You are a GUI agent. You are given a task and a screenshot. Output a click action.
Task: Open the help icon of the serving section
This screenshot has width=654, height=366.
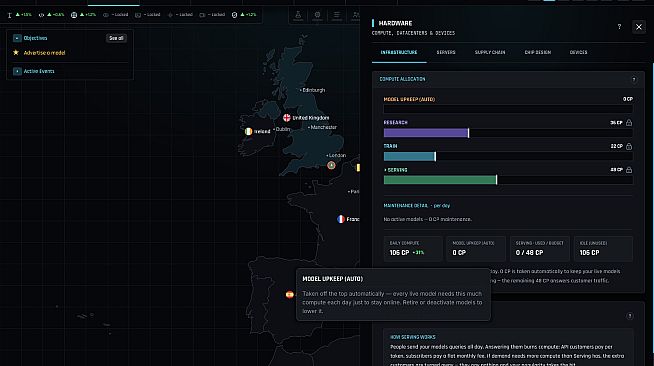pyautogui.click(x=630, y=316)
